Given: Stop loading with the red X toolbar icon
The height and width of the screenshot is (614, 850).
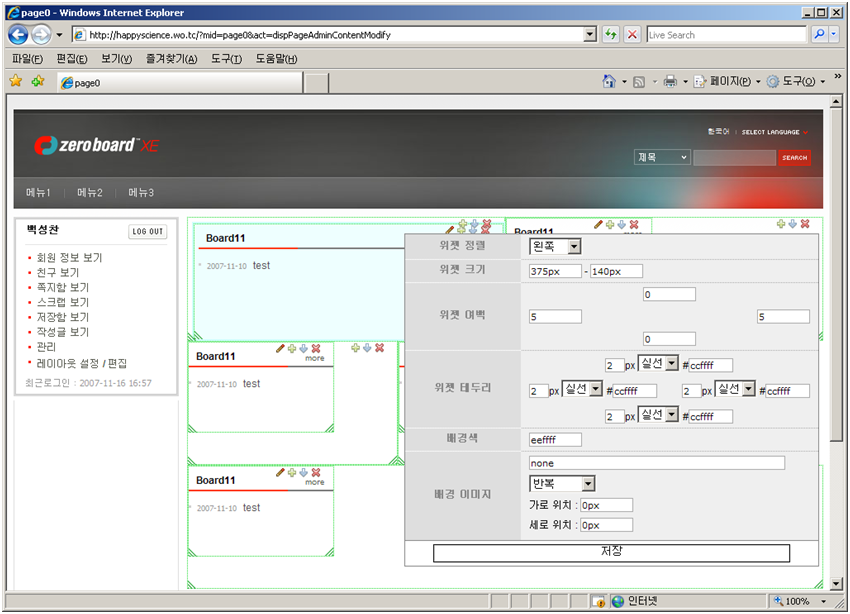Looking at the screenshot, I should 632,35.
